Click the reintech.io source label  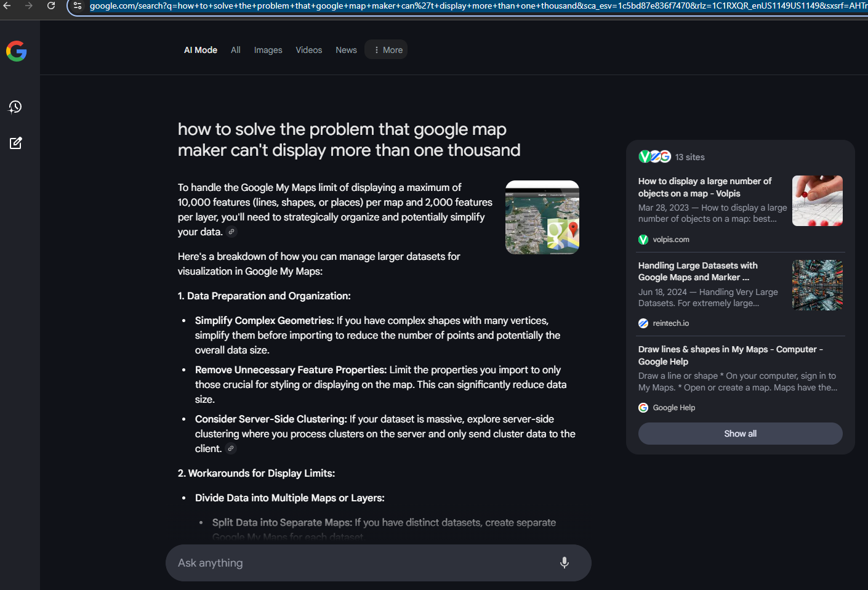(x=671, y=323)
